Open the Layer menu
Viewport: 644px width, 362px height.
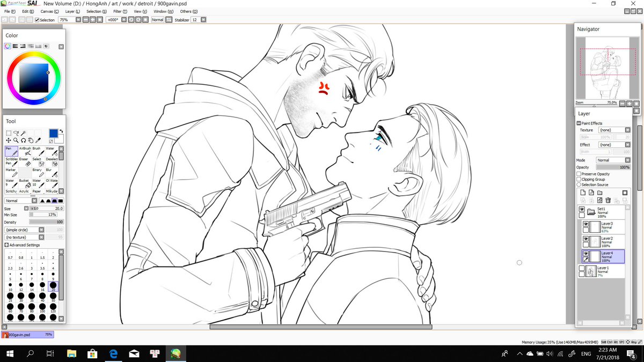[x=72, y=11]
